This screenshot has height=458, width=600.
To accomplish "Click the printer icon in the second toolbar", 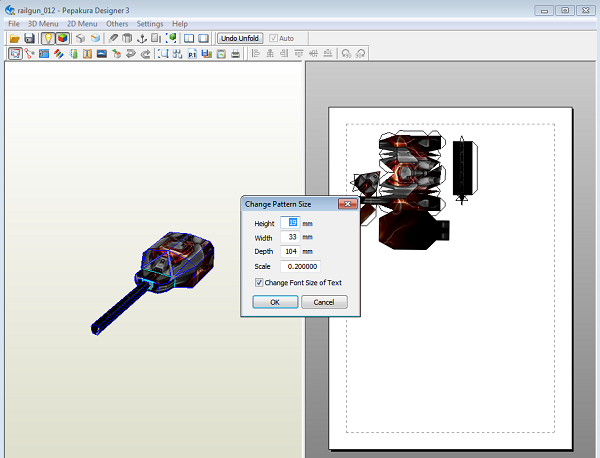I will pos(235,53).
